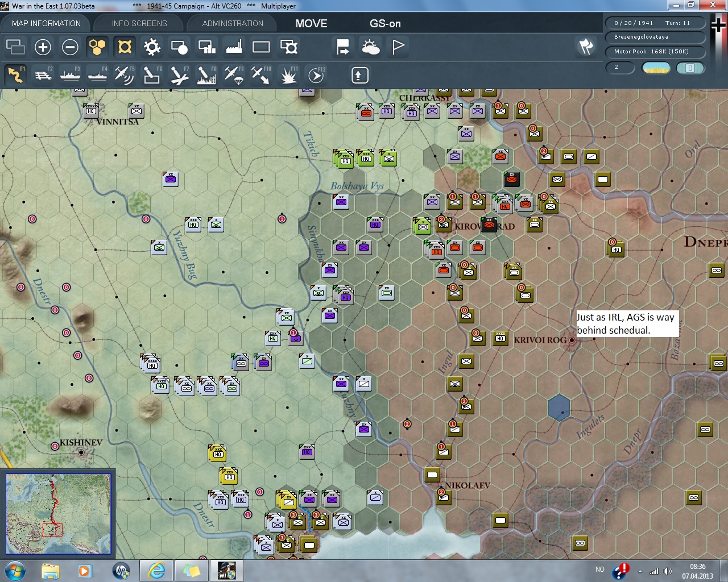
Task: Click the counter box showing 0
Action: click(x=690, y=68)
